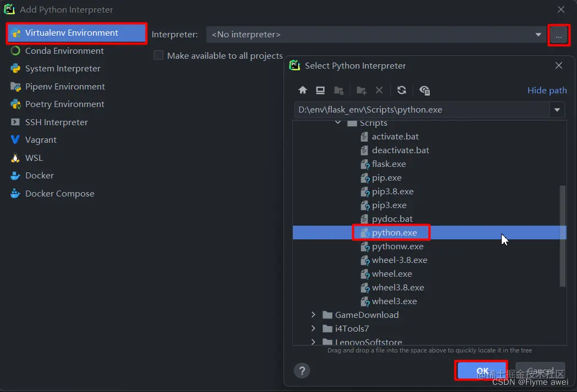Click the activate.bat file icon
577x392 pixels.
click(364, 137)
